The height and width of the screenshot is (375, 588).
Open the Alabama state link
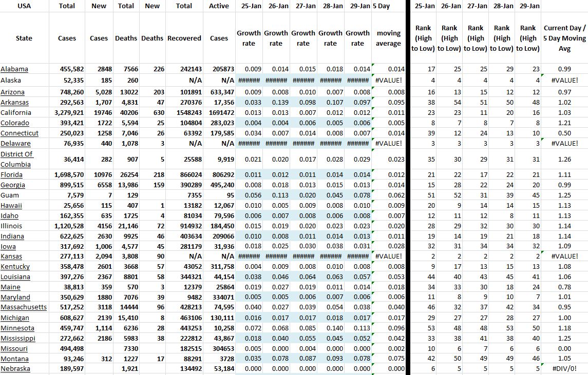[x=14, y=69]
